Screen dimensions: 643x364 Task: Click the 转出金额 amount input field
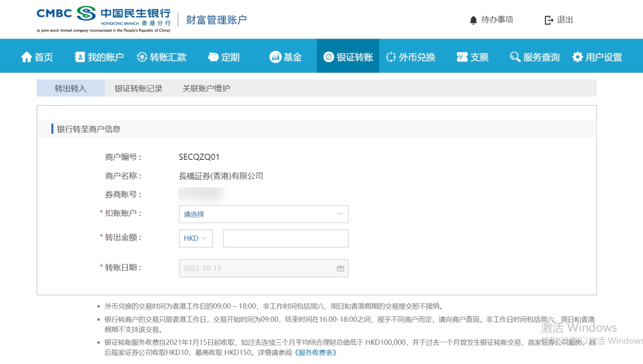tap(286, 238)
